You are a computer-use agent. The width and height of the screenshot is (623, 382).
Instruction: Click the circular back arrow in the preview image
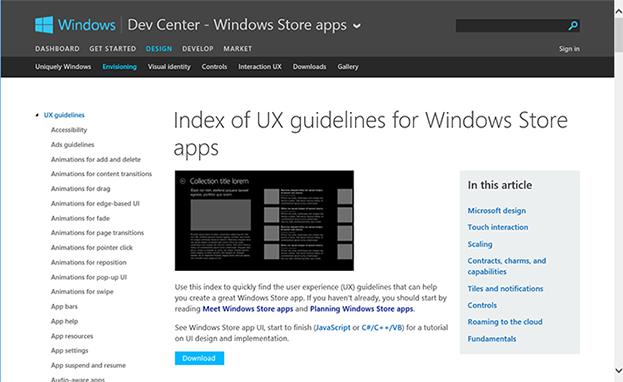click(x=182, y=181)
